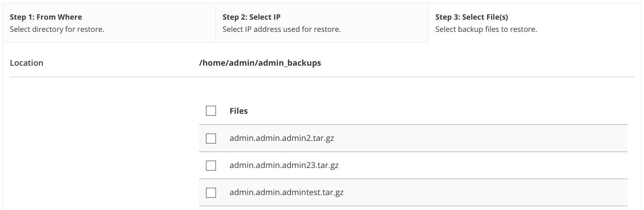Click 'Select backup files to restore' description text

[486, 29]
